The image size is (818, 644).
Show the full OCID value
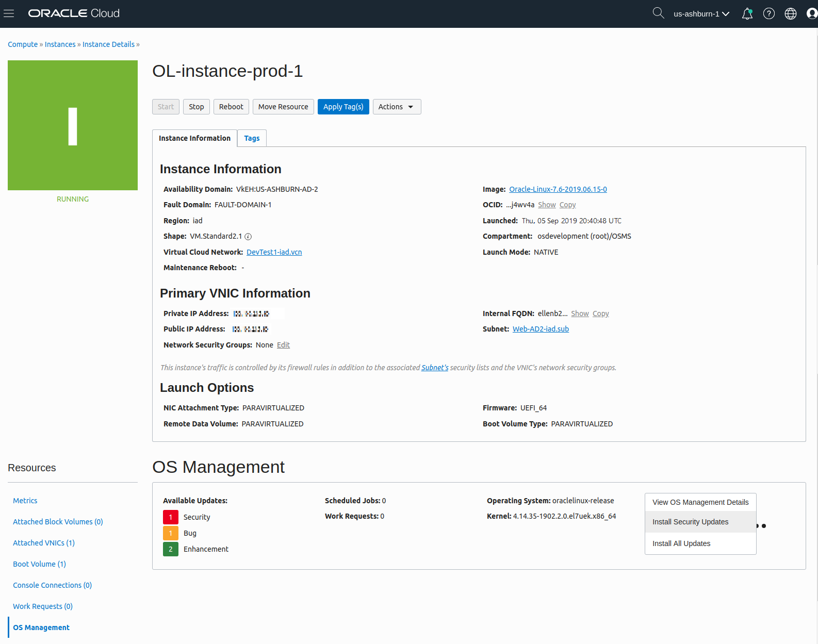[547, 205]
